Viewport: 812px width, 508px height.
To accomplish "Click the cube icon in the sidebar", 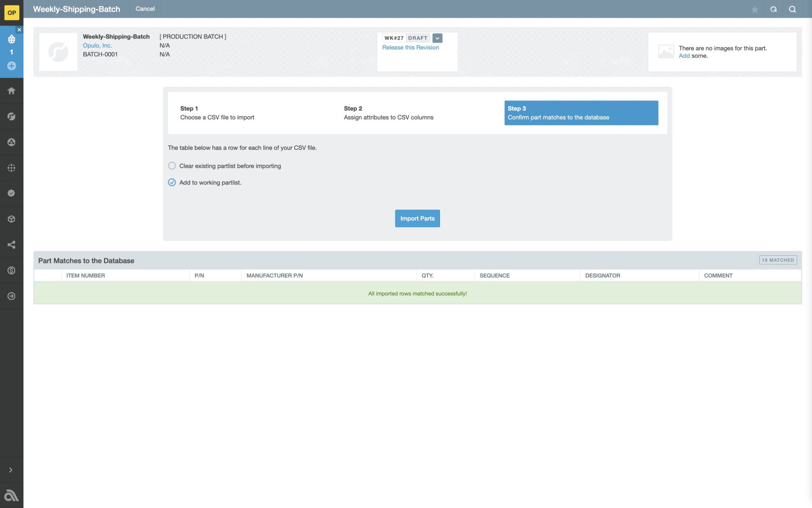I will (x=11, y=219).
